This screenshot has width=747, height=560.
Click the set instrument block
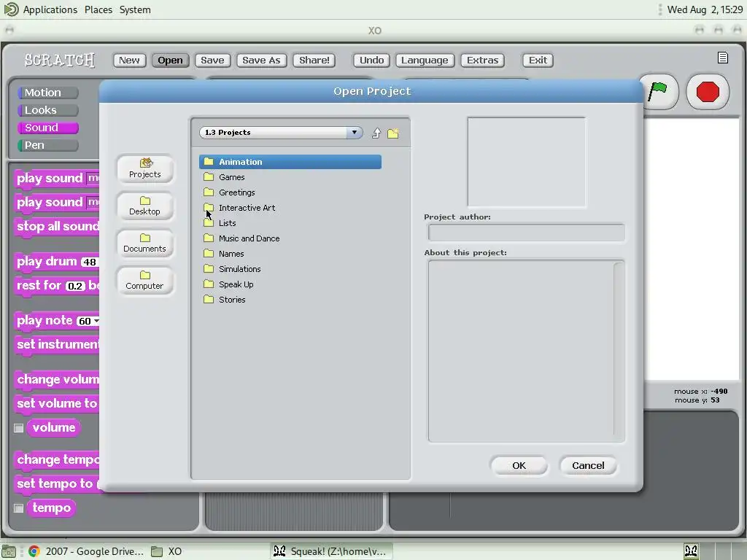(x=57, y=345)
